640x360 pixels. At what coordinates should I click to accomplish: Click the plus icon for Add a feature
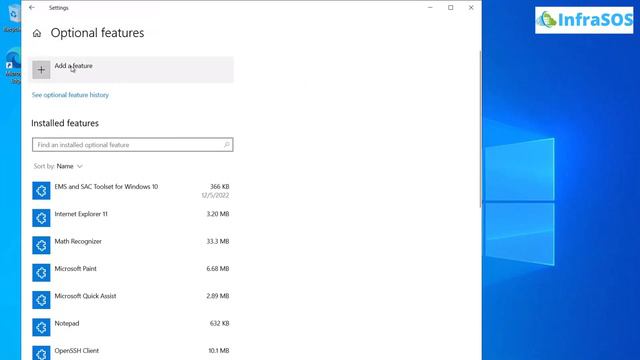coord(41,70)
